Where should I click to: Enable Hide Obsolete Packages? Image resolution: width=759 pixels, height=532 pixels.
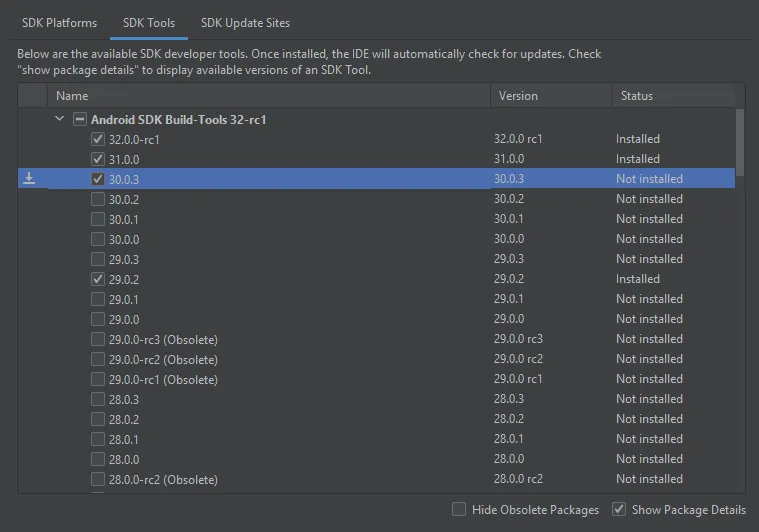pyautogui.click(x=459, y=509)
